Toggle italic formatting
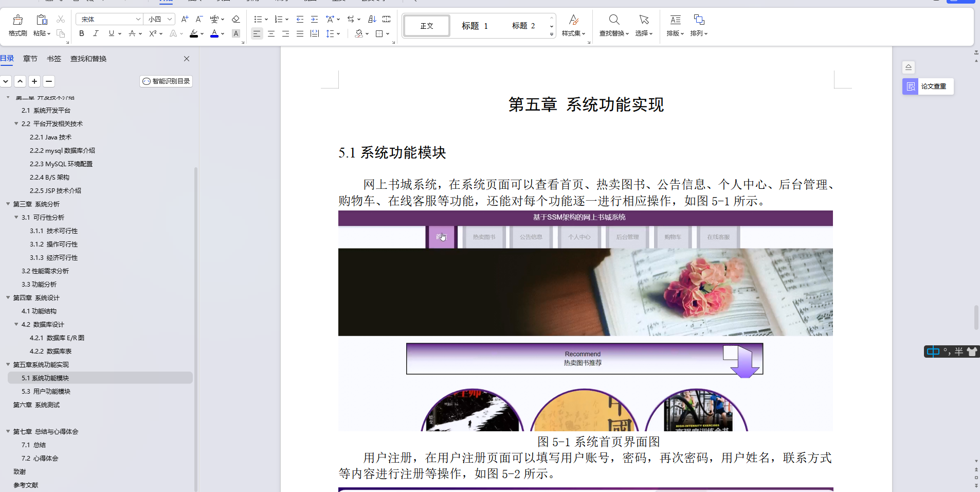 (96, 33)
